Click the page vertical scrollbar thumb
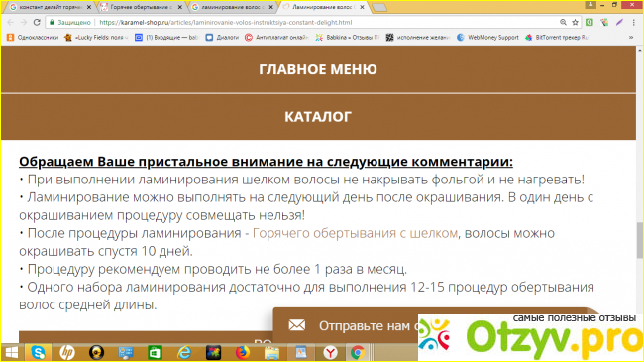The height and width of the screenshot is (362, 644). coord(639,240)
